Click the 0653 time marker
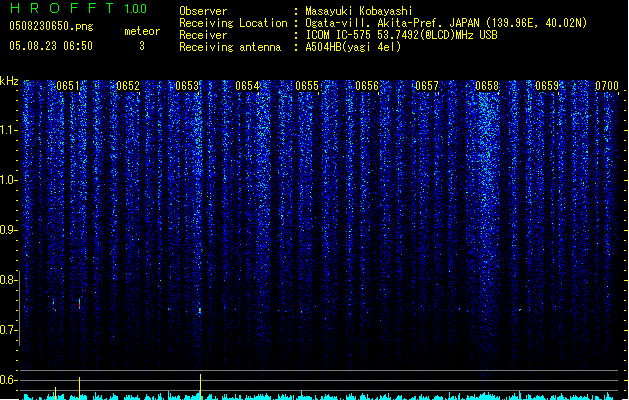 187,86
